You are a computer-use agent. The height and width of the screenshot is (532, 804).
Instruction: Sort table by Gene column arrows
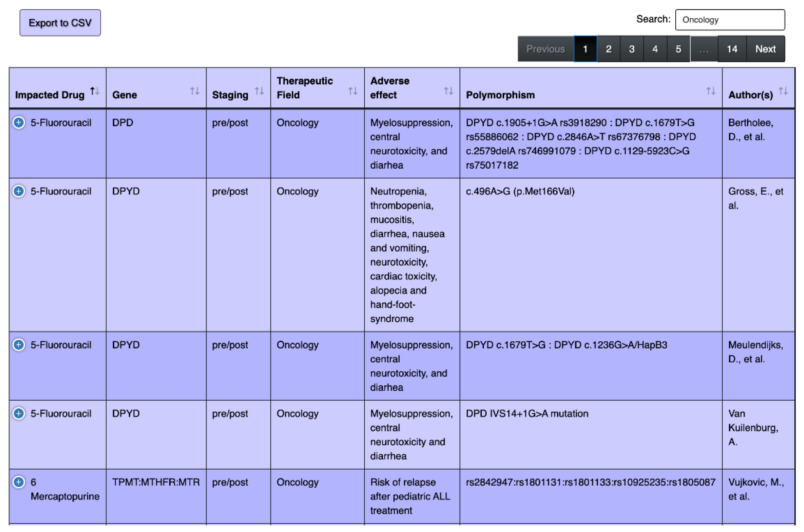tap(195, 91)
